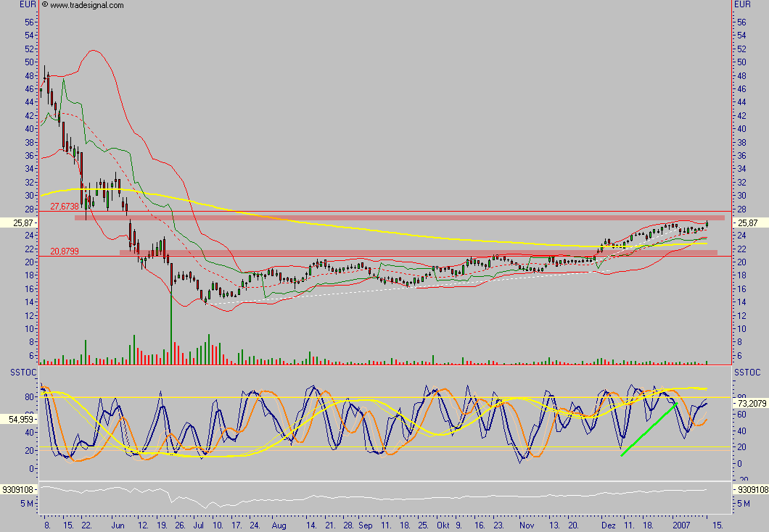
Task: Click the EUR currency label at top right
Action: [742, 4]
